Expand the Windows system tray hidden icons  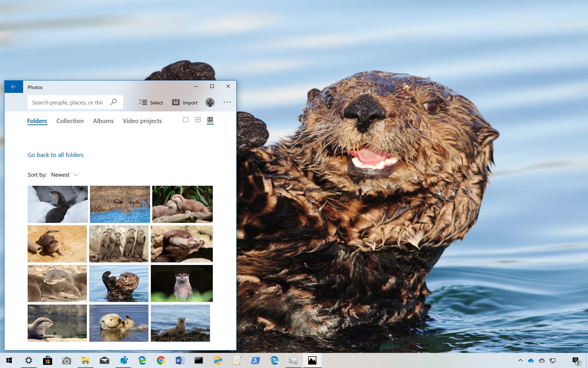click(x=520, y=360)
